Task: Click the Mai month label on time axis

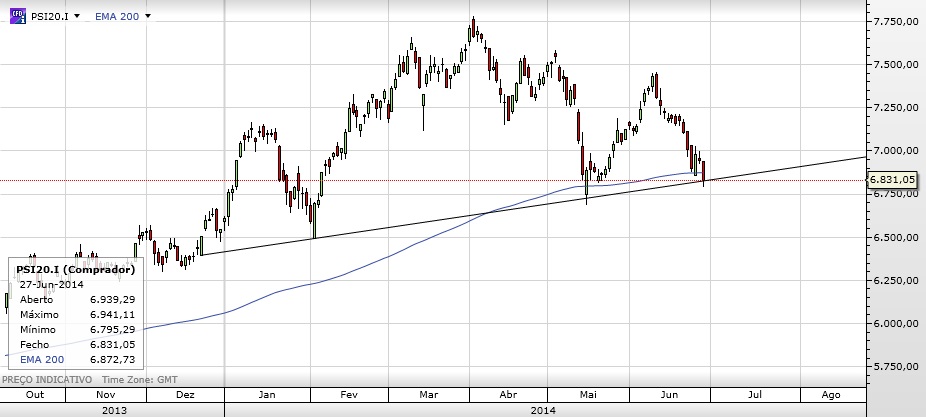Action: point(587,395)
